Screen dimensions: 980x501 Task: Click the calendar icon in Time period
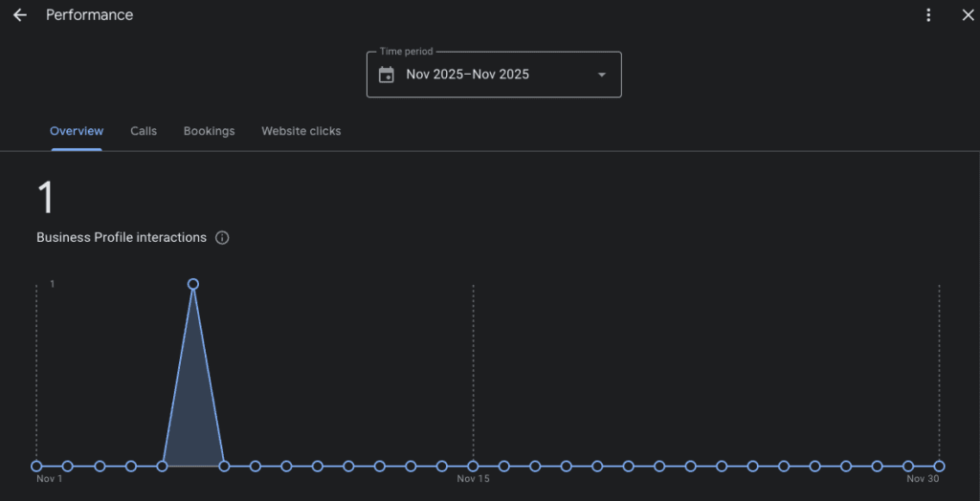[x=387, y=75]
